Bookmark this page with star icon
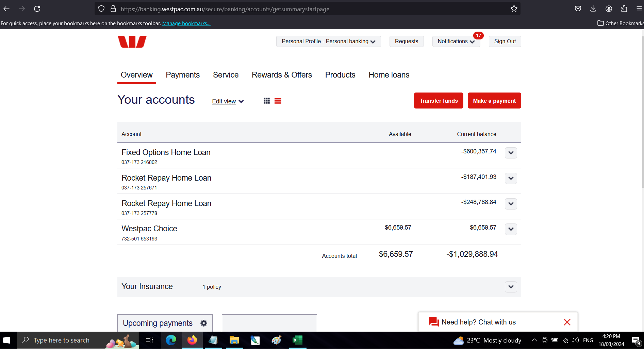 click(x=514, y=9)
